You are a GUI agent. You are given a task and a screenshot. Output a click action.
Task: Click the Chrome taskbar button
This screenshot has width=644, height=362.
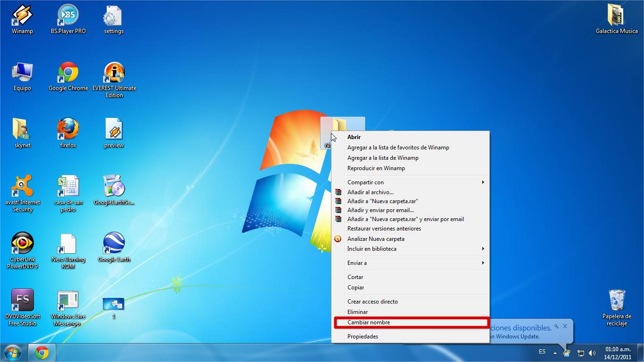pos(42,353)
